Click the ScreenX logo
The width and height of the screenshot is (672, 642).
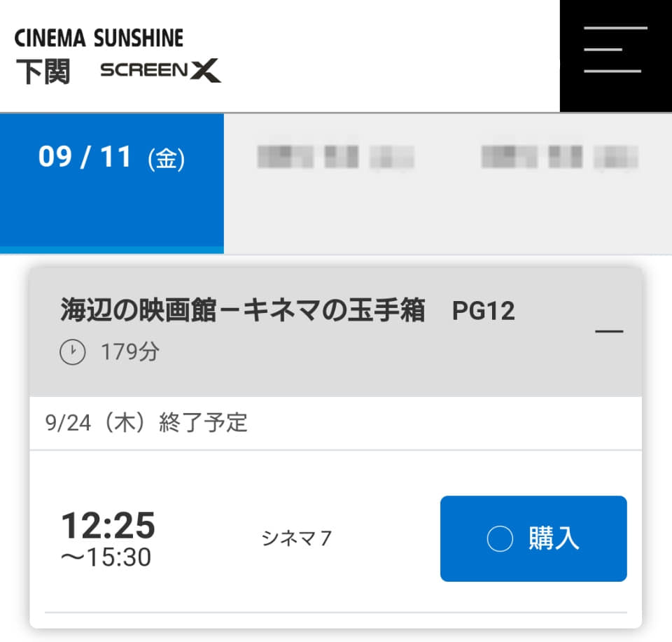(161, 70)
